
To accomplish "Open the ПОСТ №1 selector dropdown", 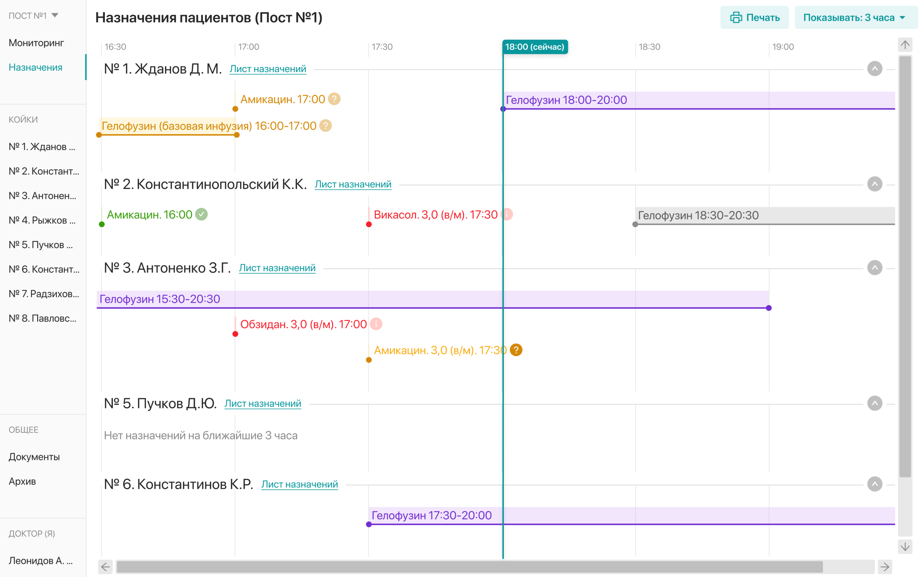I will coord(34,16).
